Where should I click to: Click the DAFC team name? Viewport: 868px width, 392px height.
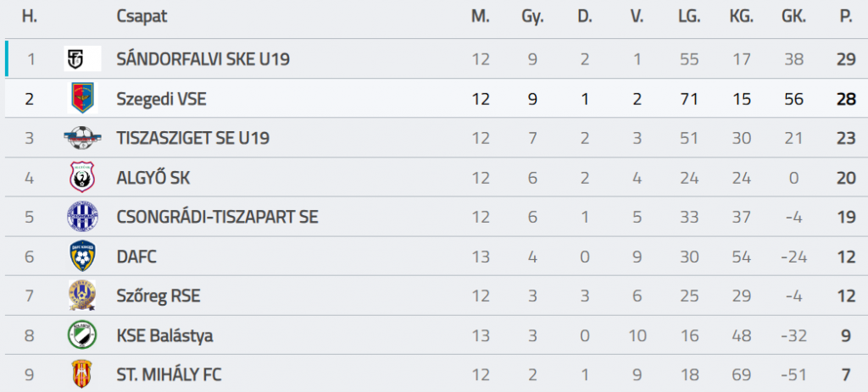coord(136,257)
